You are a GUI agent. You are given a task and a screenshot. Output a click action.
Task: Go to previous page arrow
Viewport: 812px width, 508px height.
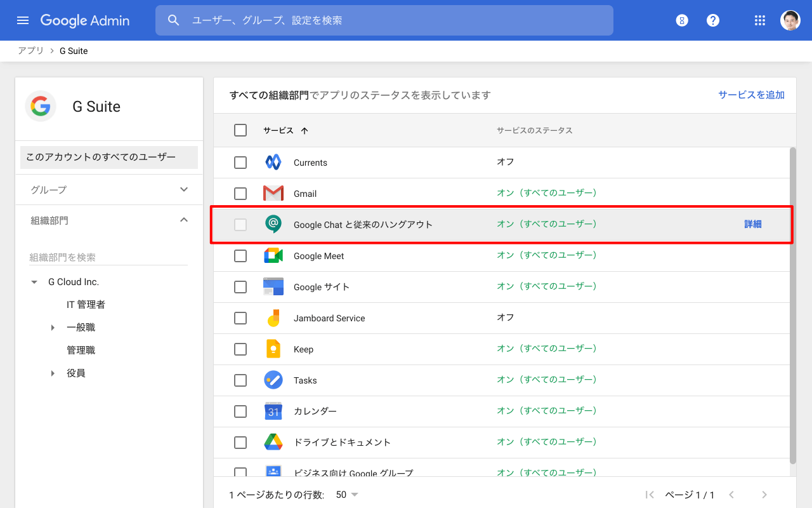click(x=731, y=495)
